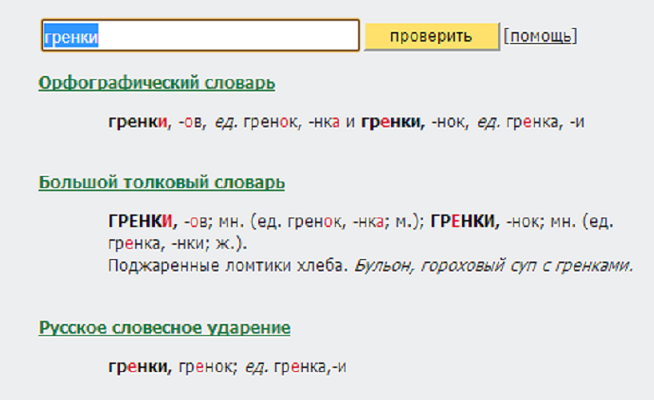Open the 'Русское словесное ударение' link

(164, 328)
